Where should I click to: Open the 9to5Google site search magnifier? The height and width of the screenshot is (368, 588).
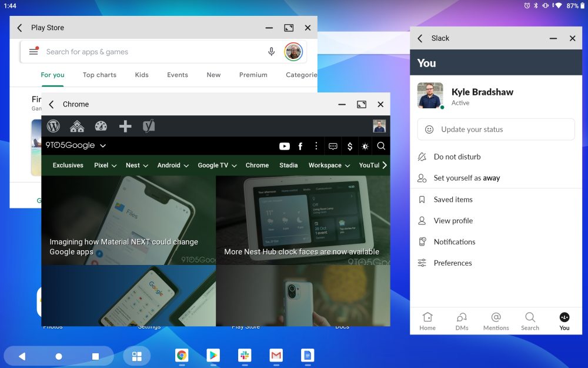[381, 146]
